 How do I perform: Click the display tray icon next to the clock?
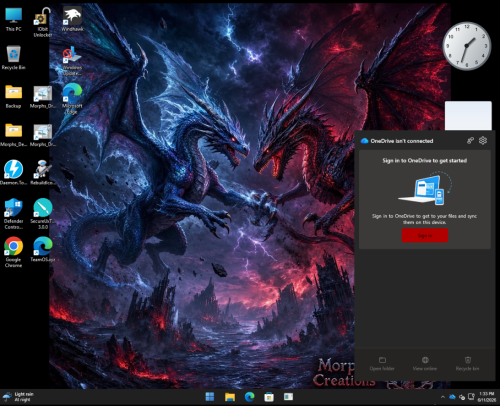471,397
